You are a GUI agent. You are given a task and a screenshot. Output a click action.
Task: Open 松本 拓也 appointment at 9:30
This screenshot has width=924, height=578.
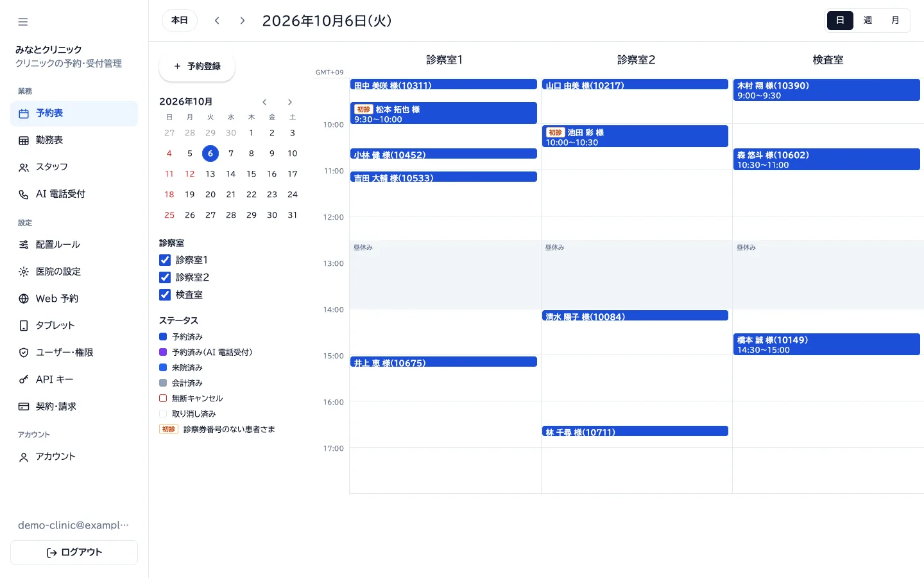click(443, 113)
